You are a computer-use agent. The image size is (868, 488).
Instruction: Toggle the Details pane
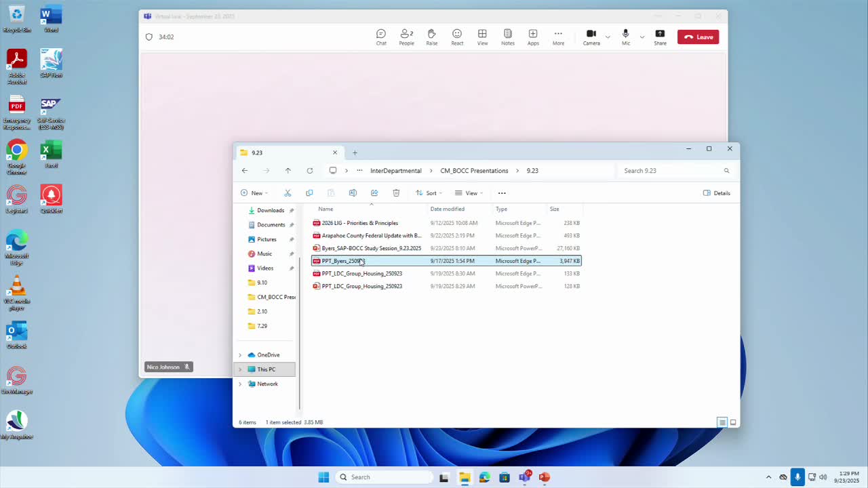(x=717, y=193)
